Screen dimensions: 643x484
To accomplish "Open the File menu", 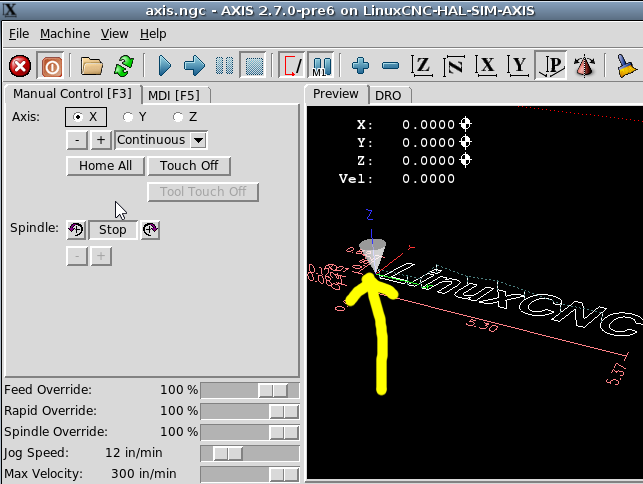I will 19,34.
